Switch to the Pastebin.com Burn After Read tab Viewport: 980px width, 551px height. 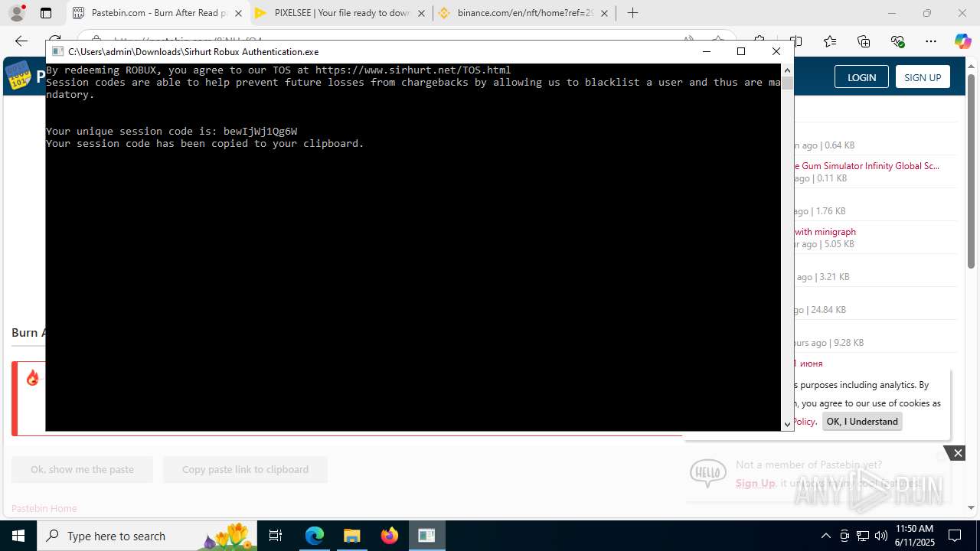coord(158,13)
